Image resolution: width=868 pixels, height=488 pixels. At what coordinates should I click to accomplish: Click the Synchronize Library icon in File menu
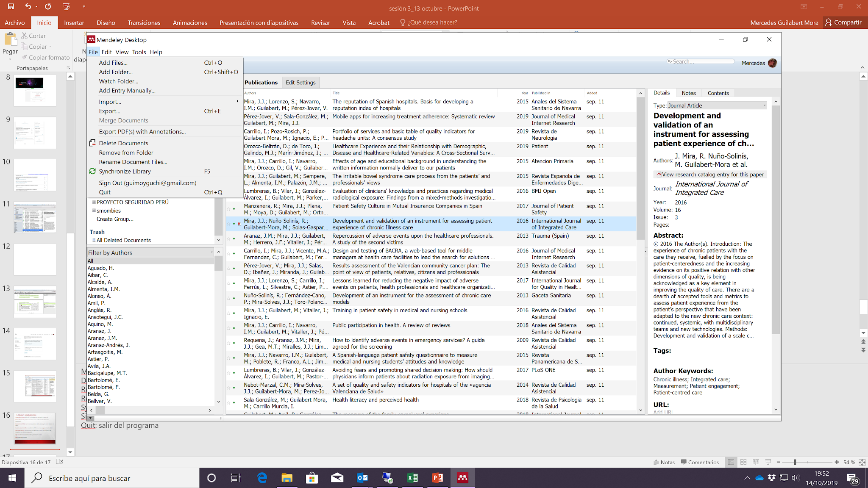(x=92, y=171)
